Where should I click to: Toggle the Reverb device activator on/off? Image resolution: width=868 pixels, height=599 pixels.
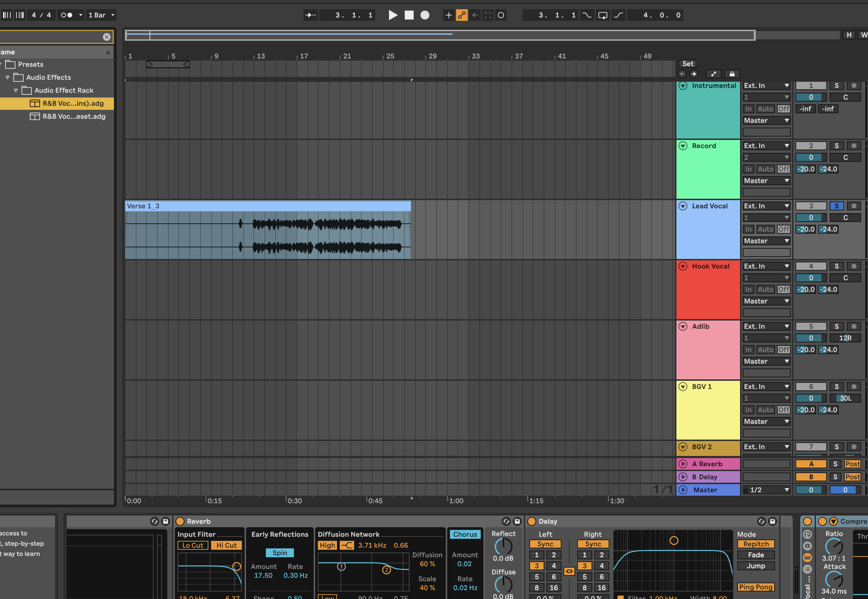[180, 521]
